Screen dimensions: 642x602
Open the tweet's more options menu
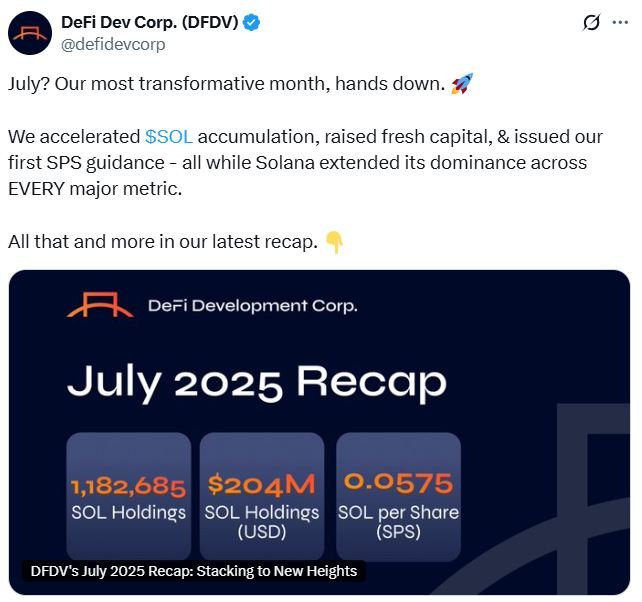[x=620, y=22]
